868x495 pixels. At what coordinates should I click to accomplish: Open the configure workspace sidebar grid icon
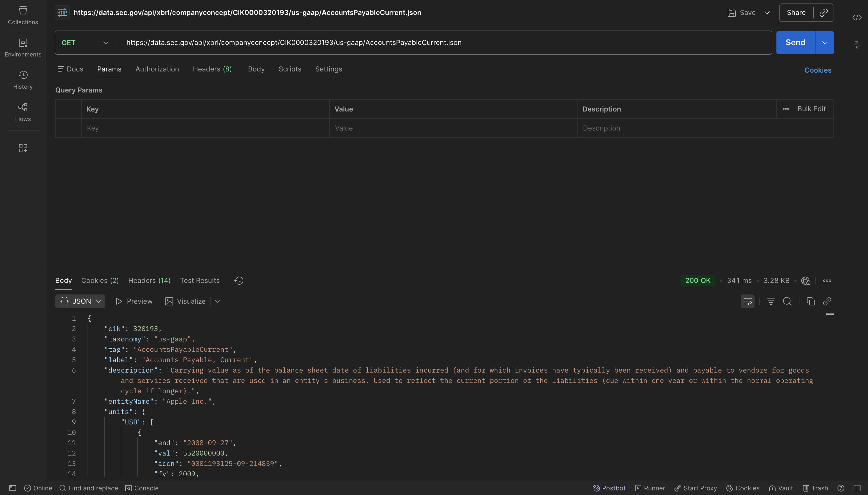(x=23, y=148)
